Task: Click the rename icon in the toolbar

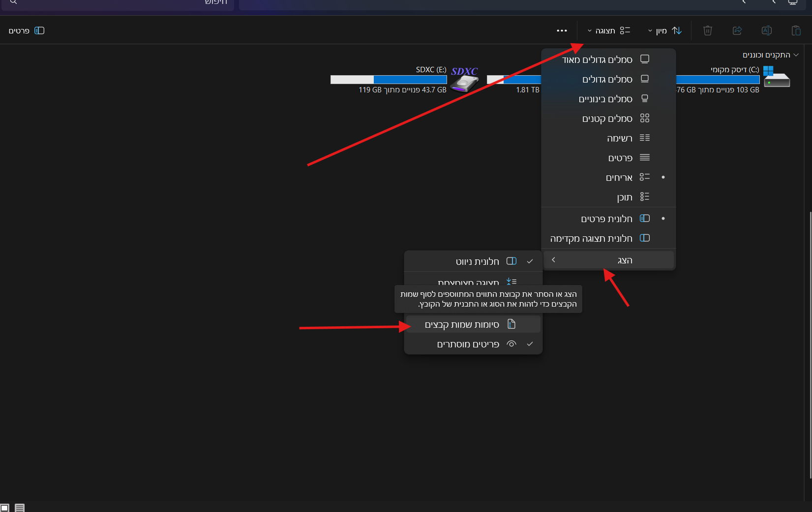Action: (x=766, y=30)
